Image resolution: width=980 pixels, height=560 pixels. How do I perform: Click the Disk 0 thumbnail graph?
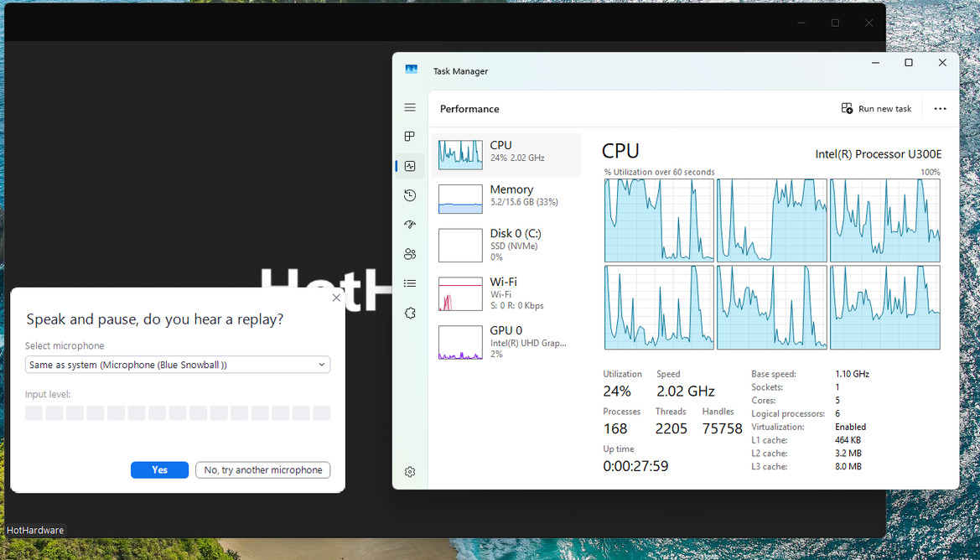pos(460,245)
